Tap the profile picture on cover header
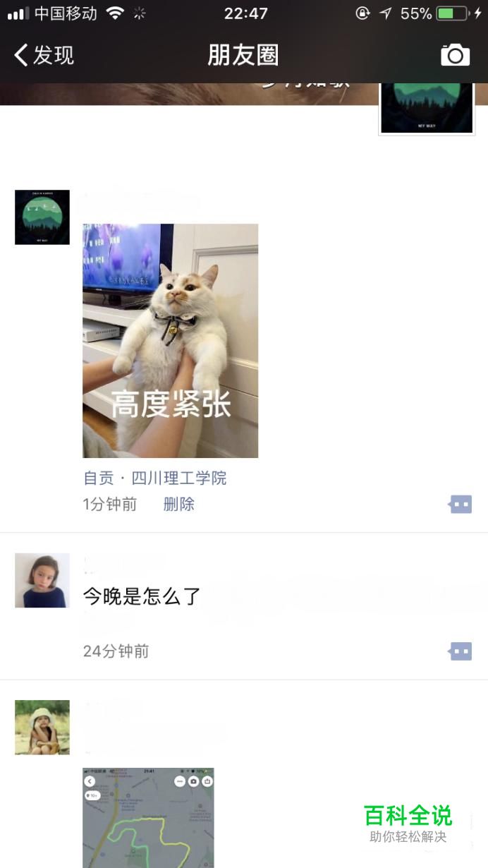Image resolution: width=488 pixels, height=868 pixels. tap(427, 107)
